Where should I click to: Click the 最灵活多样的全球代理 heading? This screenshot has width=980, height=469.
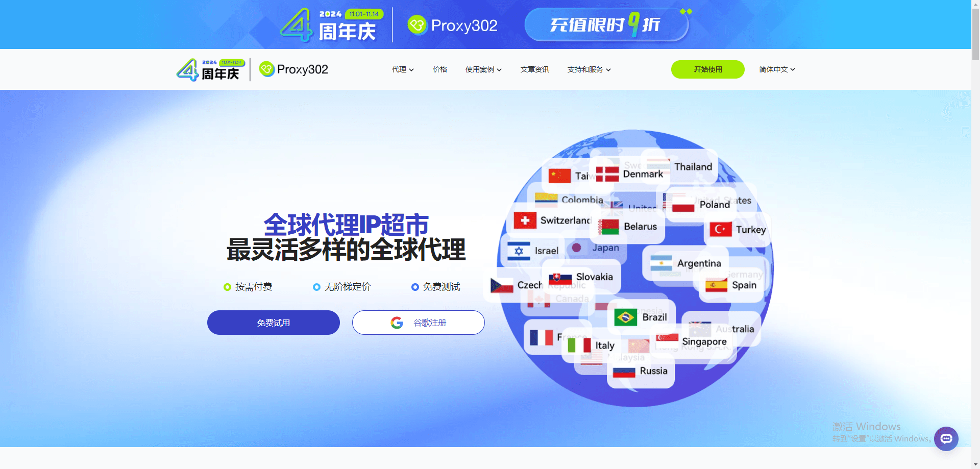coord(346,250)
